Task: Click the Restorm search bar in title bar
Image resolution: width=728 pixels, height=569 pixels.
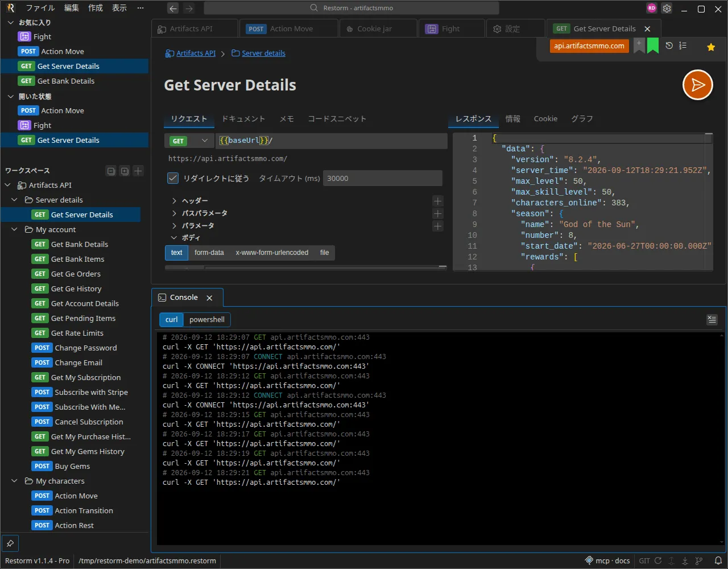Action: 351,8
